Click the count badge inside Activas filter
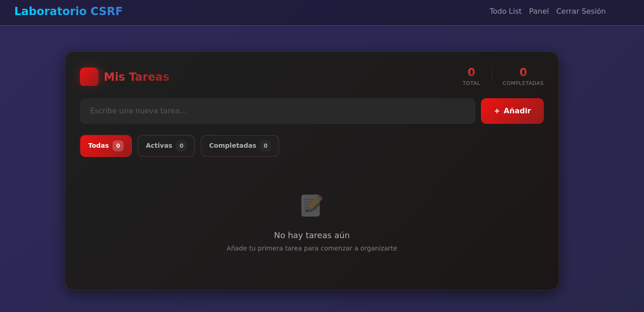Image resolution: width=644 pixels, height=312 pixels. click(181, 146)
